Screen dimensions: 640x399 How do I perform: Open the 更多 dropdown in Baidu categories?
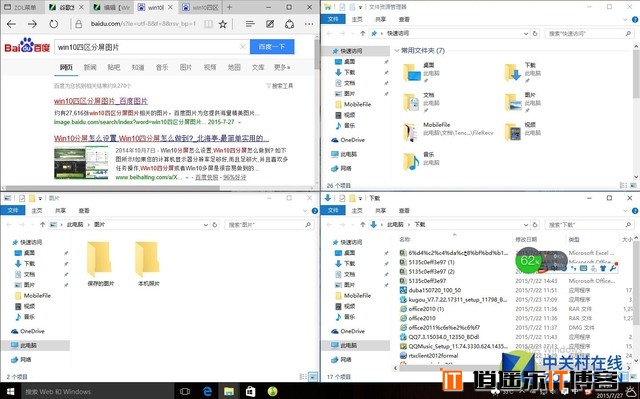coord(282,67)
